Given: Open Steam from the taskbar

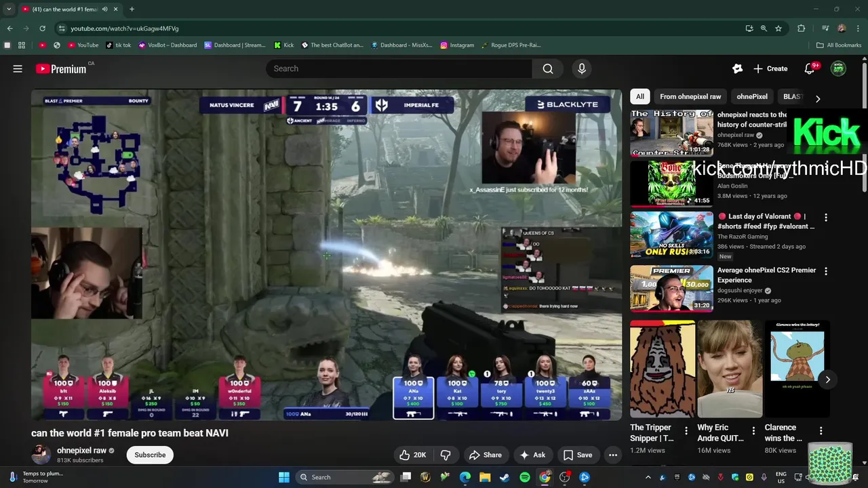Looking at the screenshot, I should (x=505, y=477).
